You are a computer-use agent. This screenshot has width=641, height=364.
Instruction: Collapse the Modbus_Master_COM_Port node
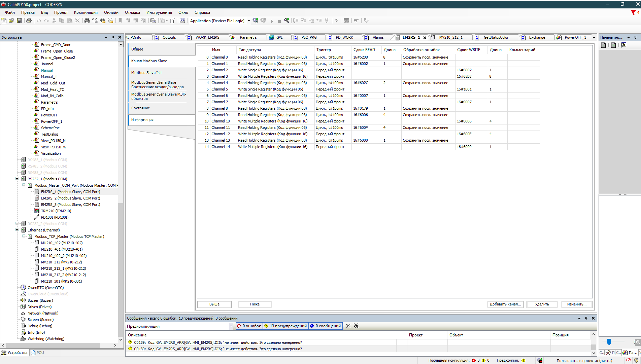click(24, 185)
